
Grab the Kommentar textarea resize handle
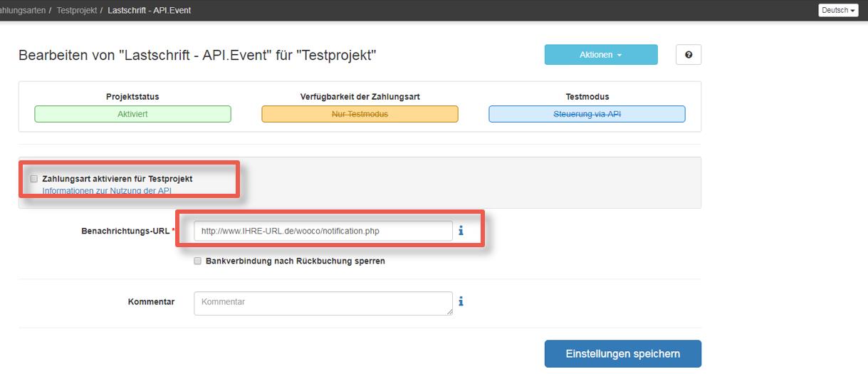pyautogui.click(x=449, y=311)
